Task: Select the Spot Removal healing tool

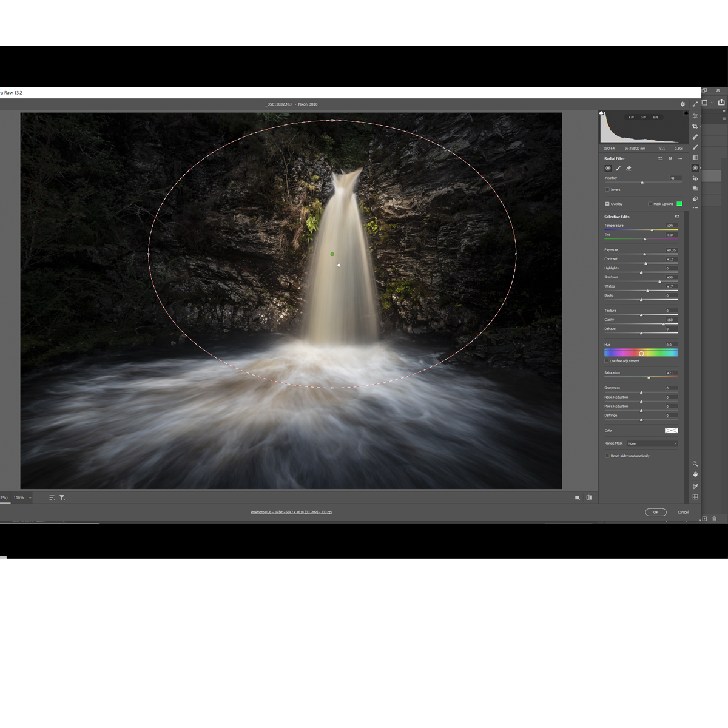Action: (x=695, y=136)
